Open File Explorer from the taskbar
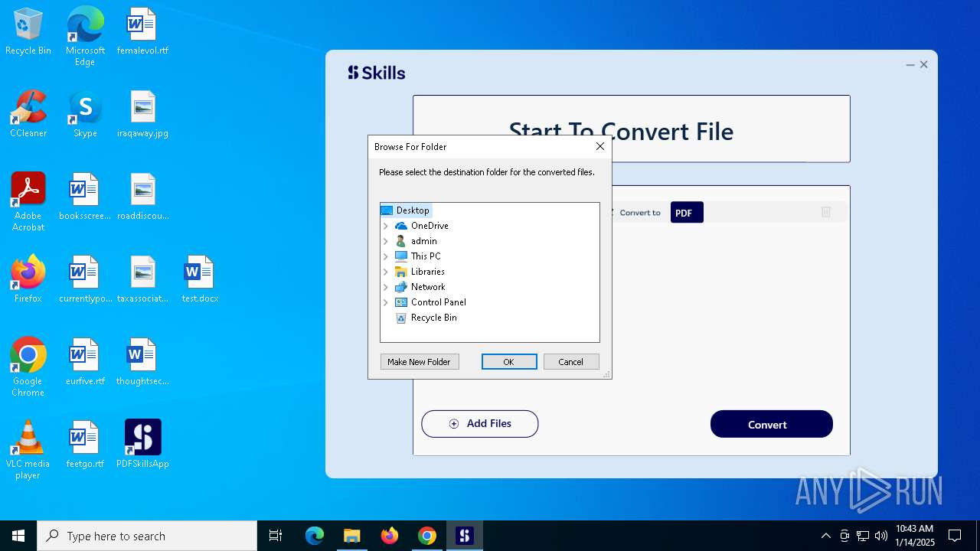The image size is (980, 551). (x=351, y=536)
